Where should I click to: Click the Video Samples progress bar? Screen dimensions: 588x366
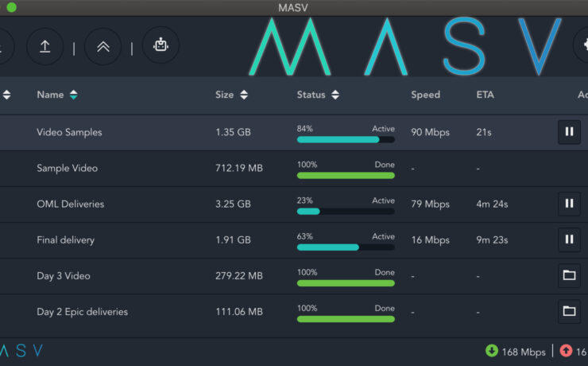[346, 140]
